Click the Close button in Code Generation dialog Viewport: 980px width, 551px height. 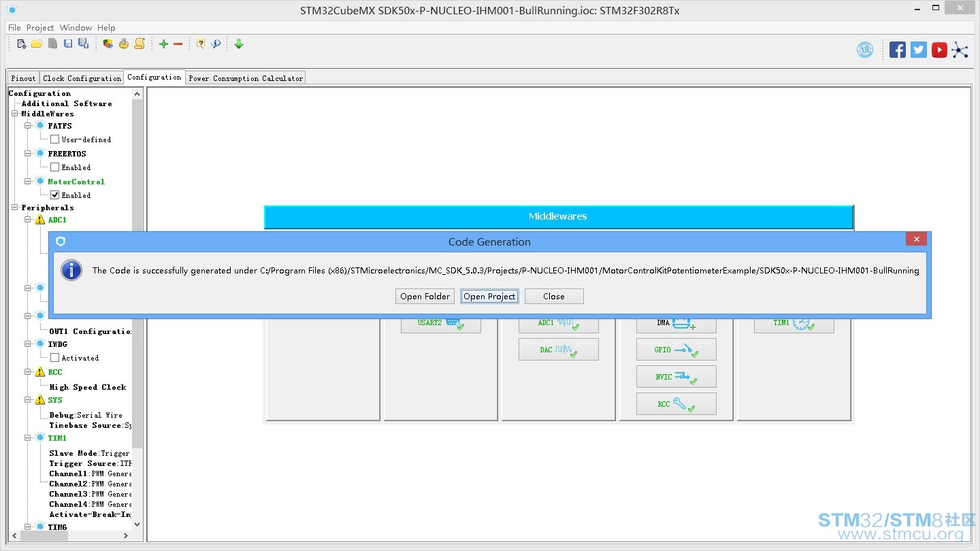tap(554, 297)
